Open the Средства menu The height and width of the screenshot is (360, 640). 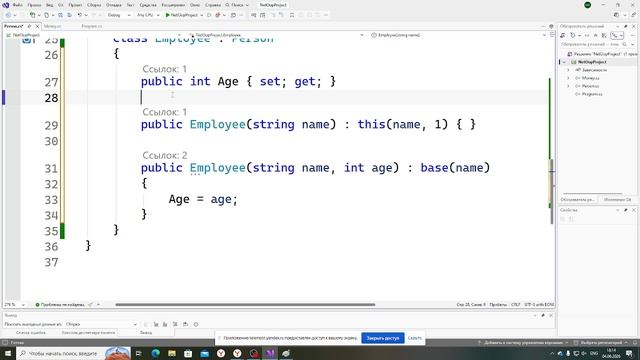148,5
